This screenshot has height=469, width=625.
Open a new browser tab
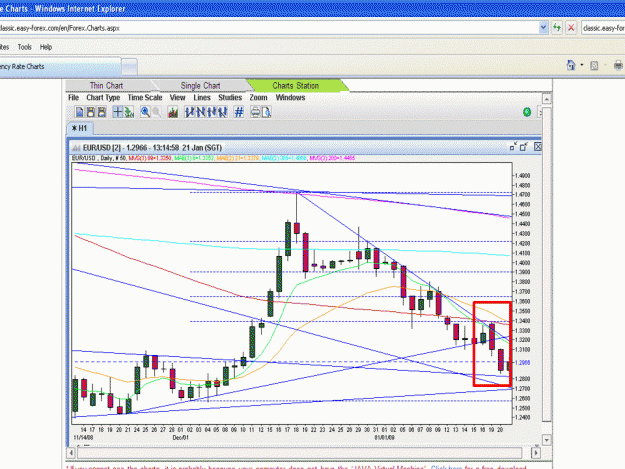(x=129, y=67)
